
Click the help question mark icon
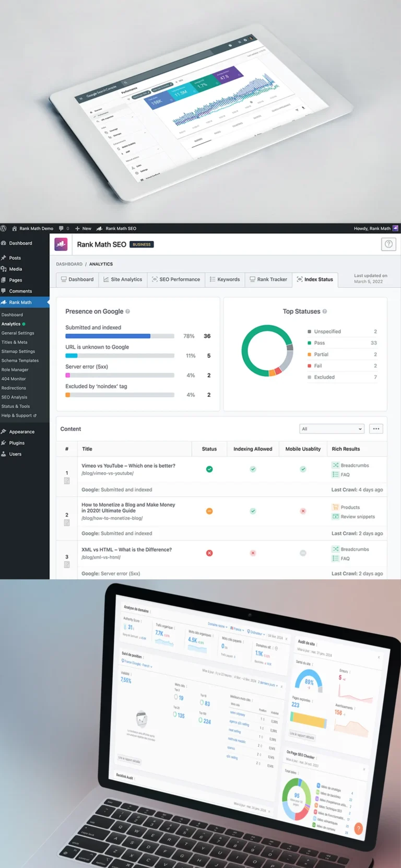388,244
